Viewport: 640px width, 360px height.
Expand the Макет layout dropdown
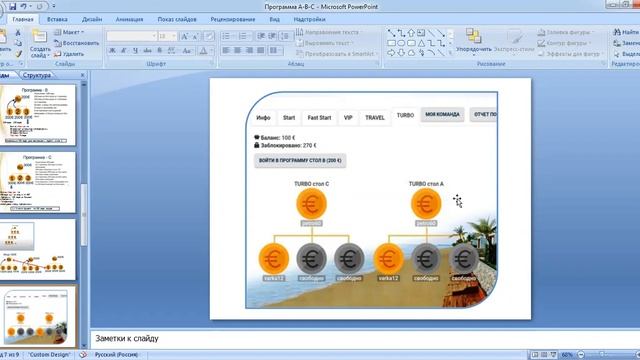point(69,32)
